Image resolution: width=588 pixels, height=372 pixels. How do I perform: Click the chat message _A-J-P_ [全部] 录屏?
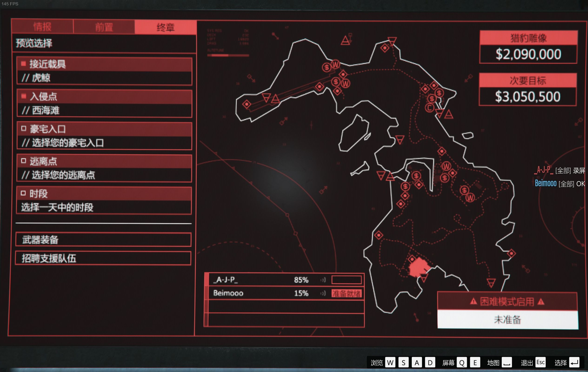point(560,170)
